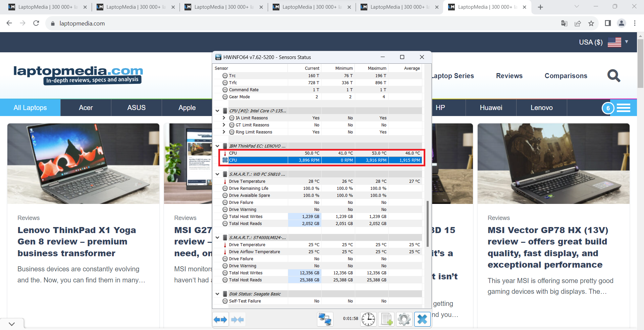Open MSI Vector GP78 HX review title
Viewport: 644px width, 330px height.
click(548, 247)
